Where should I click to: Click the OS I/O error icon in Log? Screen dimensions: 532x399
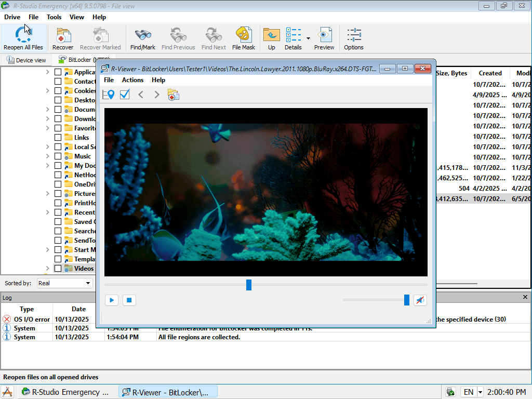[x=7, y=320]
